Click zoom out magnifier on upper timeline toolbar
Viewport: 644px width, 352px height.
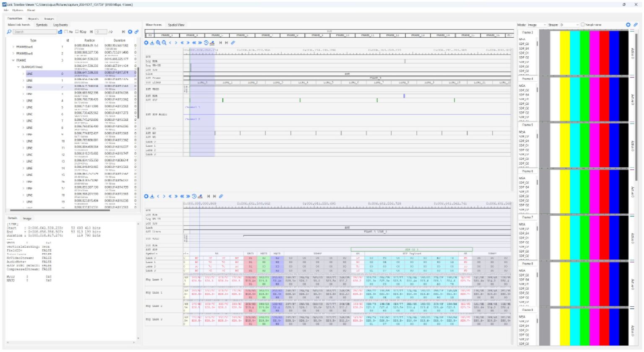tap(164, 43)
